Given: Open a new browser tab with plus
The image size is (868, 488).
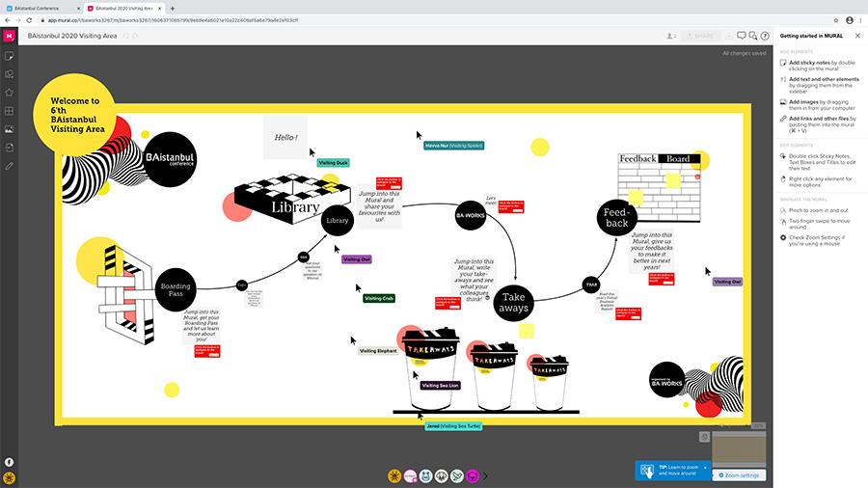Looking at the screenshot, I should (x=173, y=9).
